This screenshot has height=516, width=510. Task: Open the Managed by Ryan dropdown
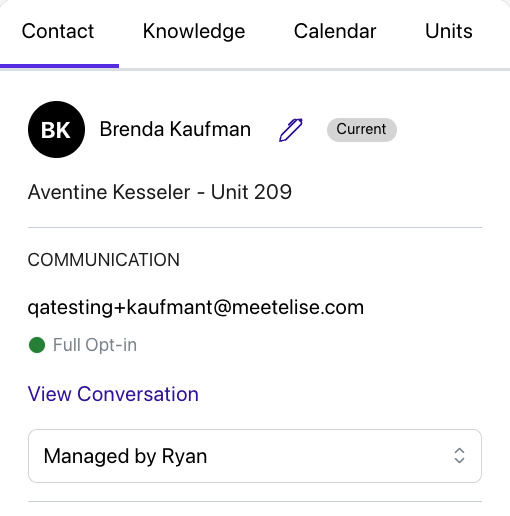(255, 456)
